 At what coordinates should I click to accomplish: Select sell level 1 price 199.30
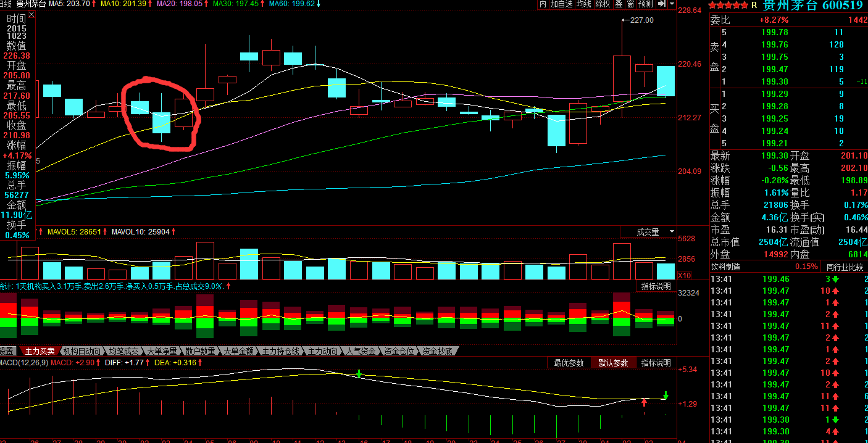pyautogui.click(x=775, y=81)
